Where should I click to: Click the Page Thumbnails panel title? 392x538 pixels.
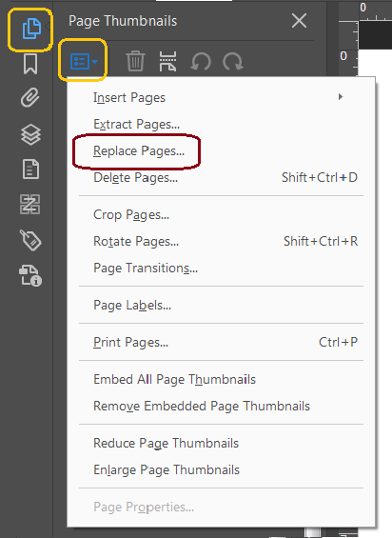(123, 21)
